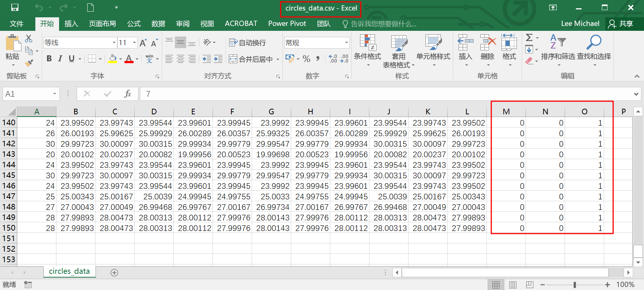
Task: Click the Paste clipboard icon
Action: click(13, 43)
